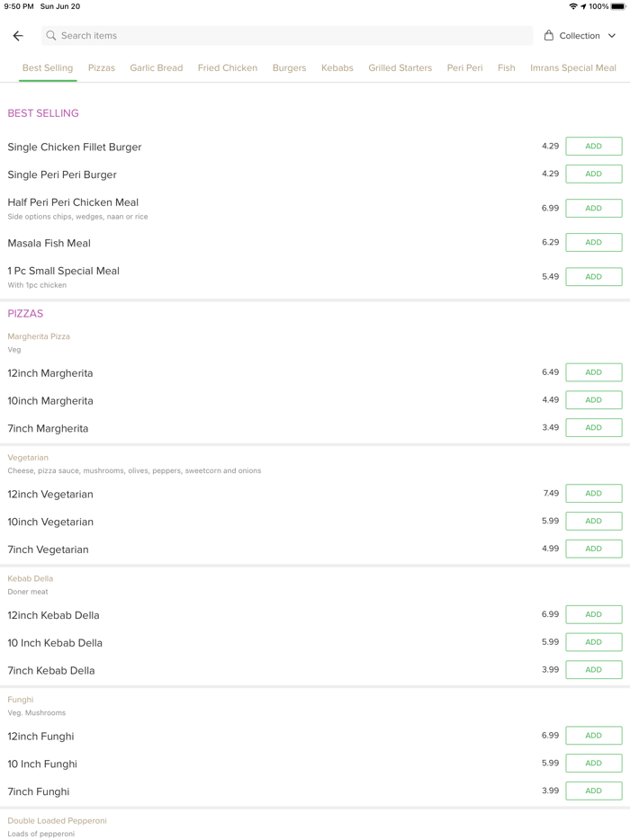This screenshot has width=630, height=840.
Task: Switch to the Pizzas tab
Action: (x=102, y=67)
